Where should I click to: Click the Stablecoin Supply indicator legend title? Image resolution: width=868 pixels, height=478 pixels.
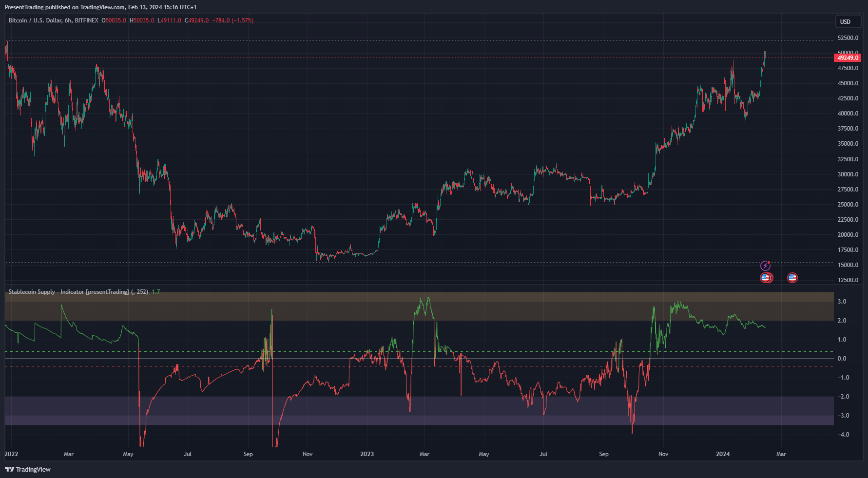click(78, 292)
